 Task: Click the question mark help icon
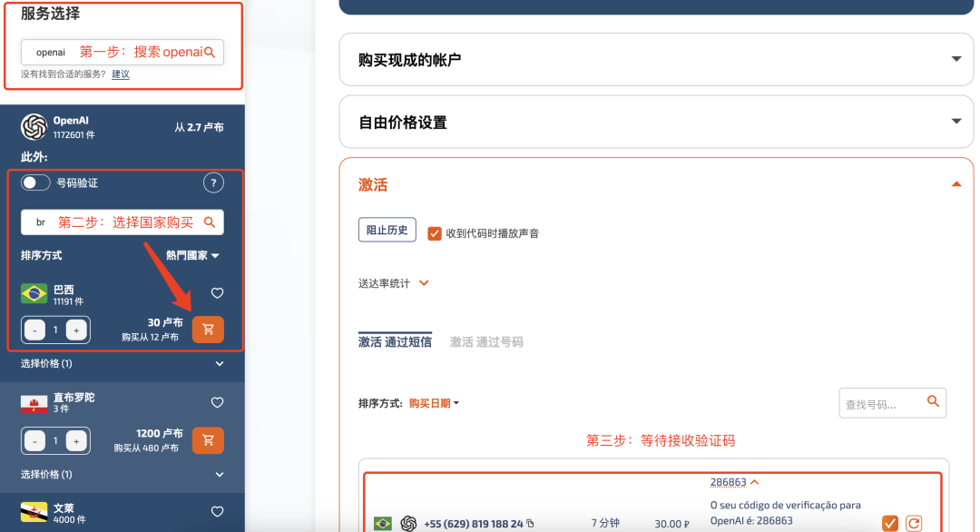click(212, 183)
